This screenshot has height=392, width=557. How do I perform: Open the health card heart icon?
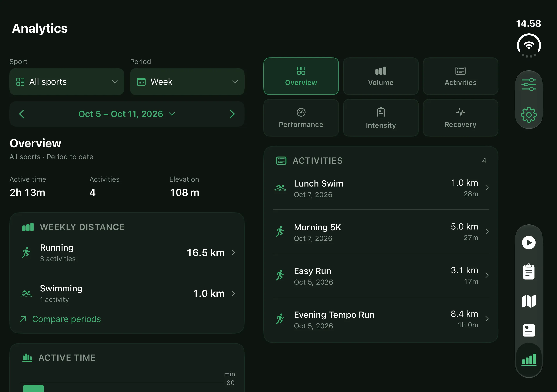[529, 330]
